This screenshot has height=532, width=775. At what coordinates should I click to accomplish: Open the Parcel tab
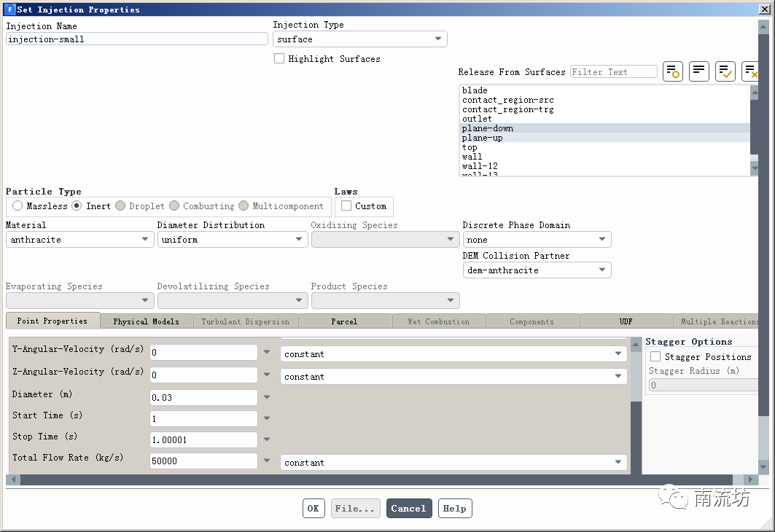[344, 321]
